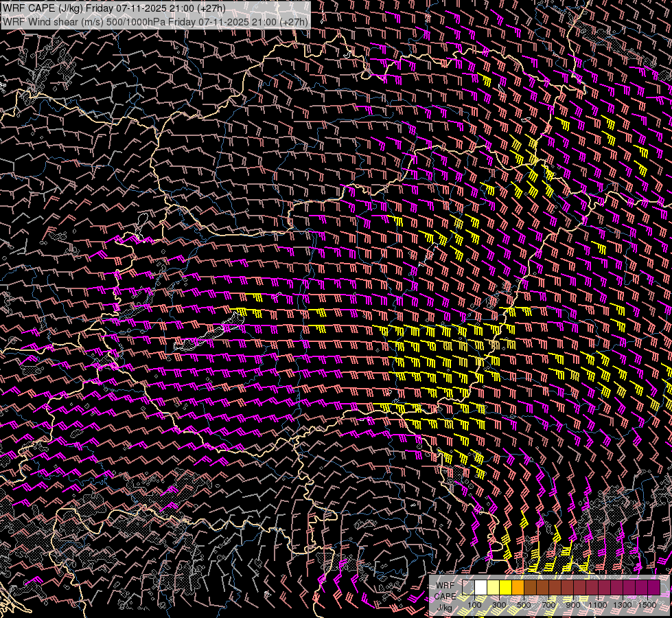
Task: Click the CAPE text in the legend box
Action: (445, 596)
